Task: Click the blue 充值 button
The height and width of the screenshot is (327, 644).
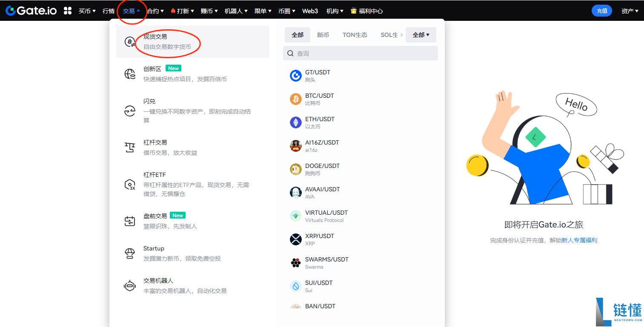Action: click(602, 11)
